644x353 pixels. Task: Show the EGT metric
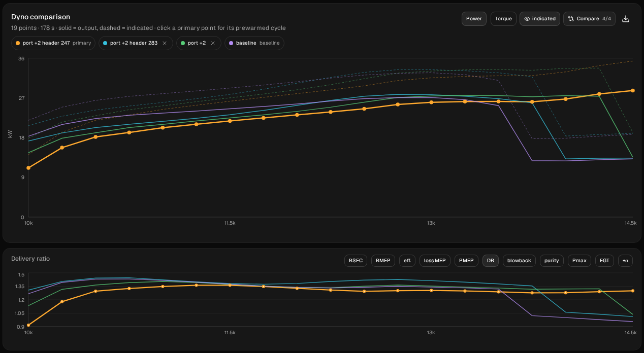click(x=604, y=261)
